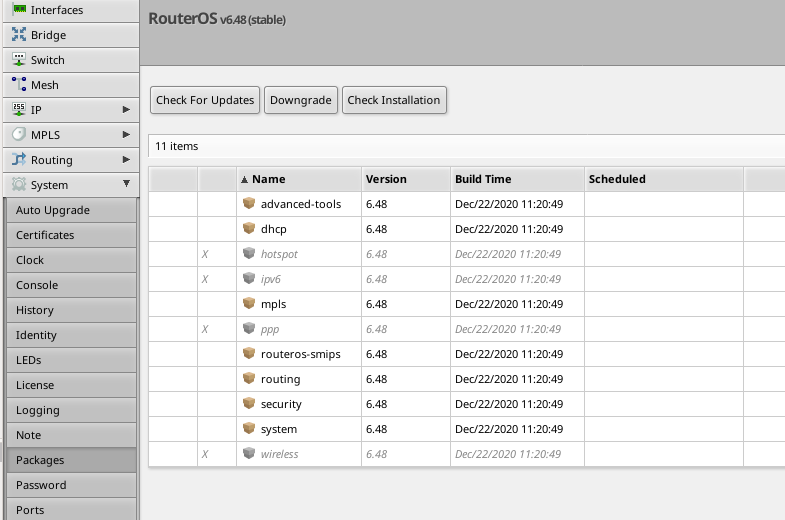Click the mpls package icon
The image size is (785, 520).
pos(249,303)
